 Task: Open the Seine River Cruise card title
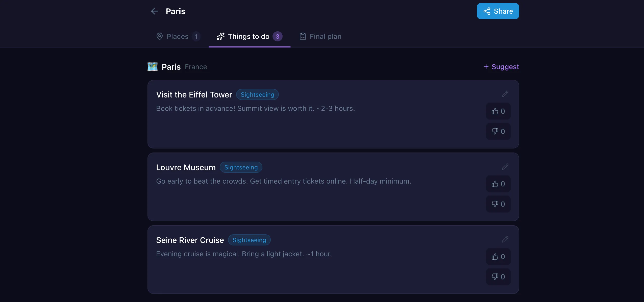point(190,240)
